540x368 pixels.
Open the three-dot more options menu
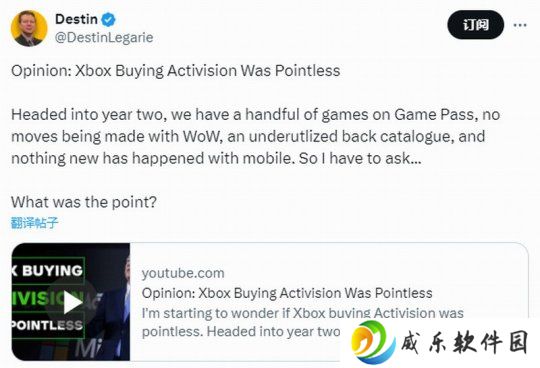520,25
